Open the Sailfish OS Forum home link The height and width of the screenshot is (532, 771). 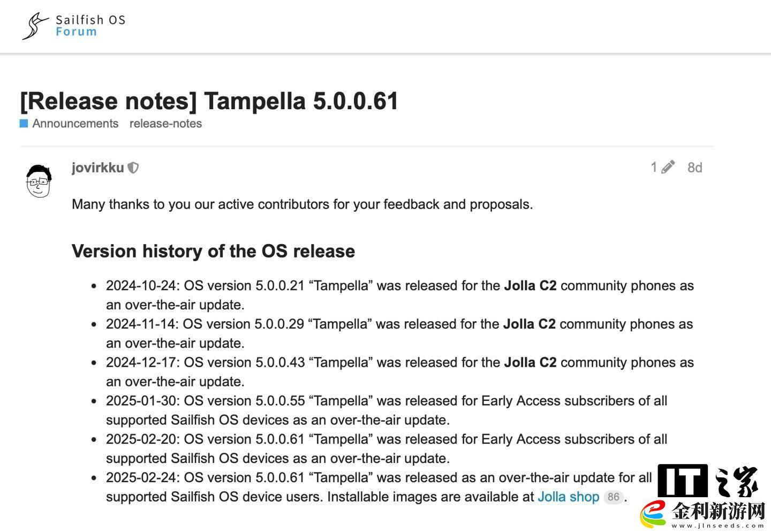(x=90, y=26)
